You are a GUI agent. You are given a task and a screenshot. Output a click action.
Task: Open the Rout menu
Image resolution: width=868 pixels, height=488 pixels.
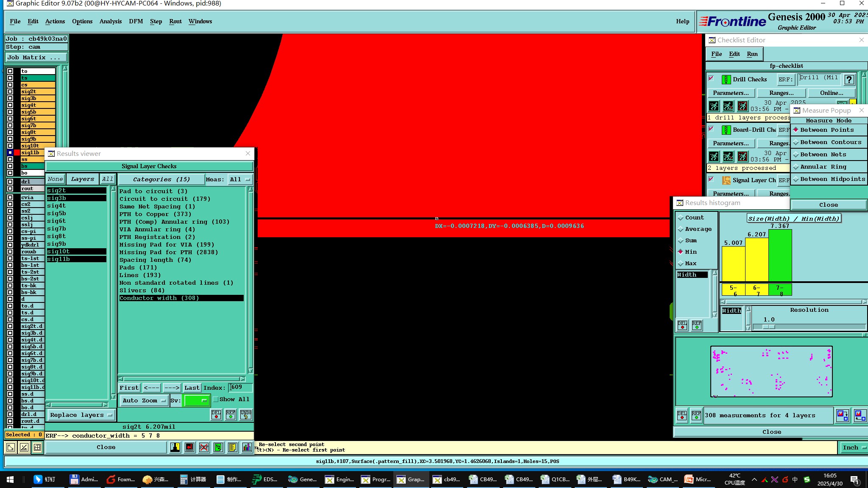175,21
